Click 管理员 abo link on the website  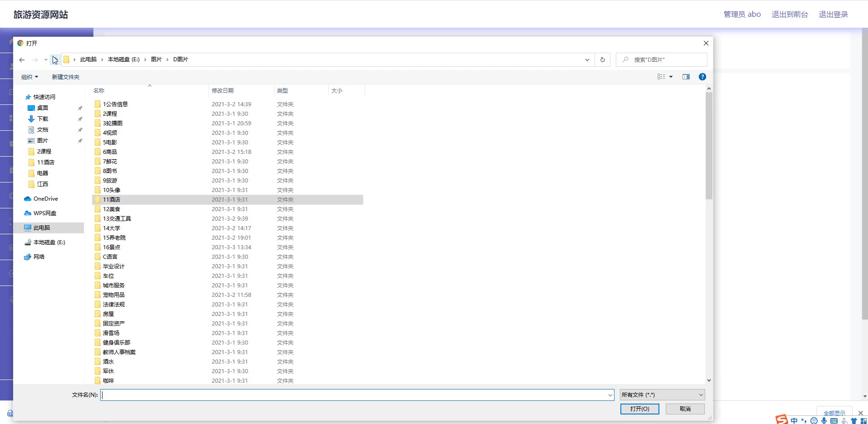click(x=742, y=15)
